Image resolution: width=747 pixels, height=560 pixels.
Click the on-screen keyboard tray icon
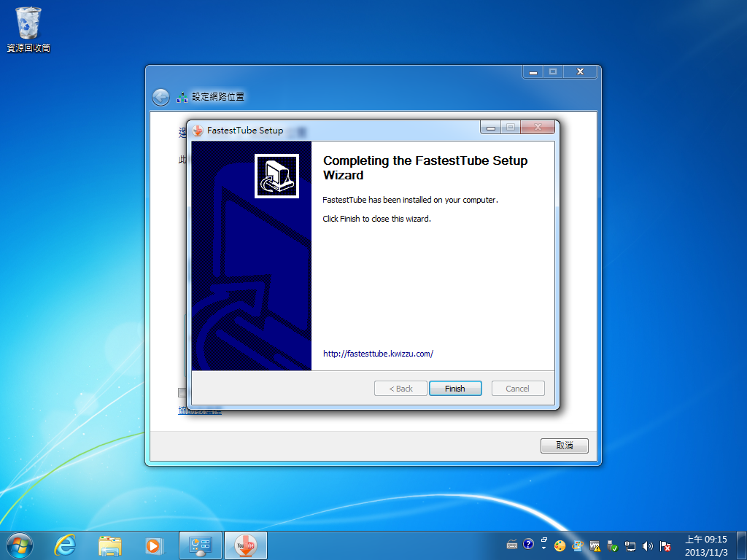[512, 544]
